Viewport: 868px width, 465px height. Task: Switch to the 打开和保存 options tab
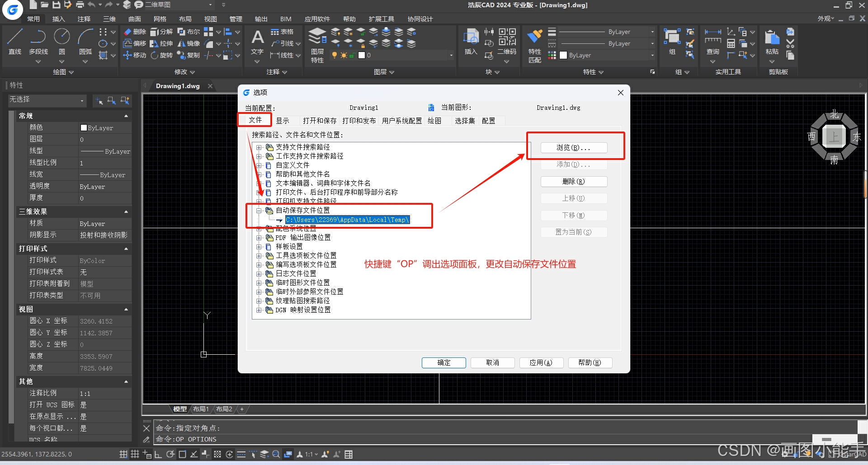coord(320,121)
